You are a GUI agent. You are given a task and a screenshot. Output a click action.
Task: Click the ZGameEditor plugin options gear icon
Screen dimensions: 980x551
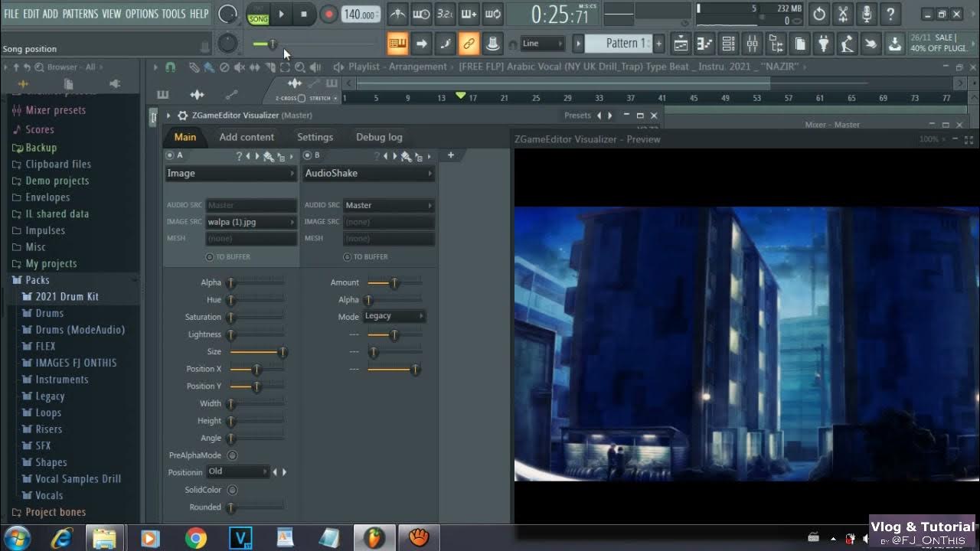pos(182,116)
